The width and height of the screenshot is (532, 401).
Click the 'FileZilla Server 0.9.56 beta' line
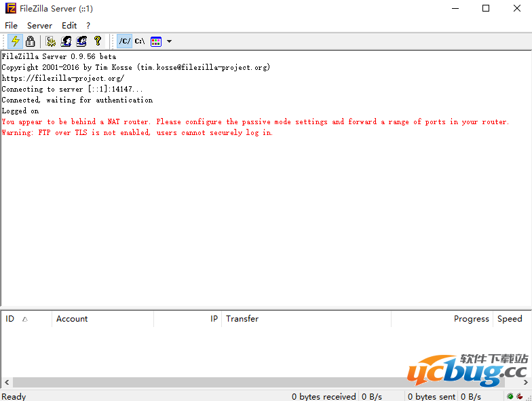[x=58, y=56]
